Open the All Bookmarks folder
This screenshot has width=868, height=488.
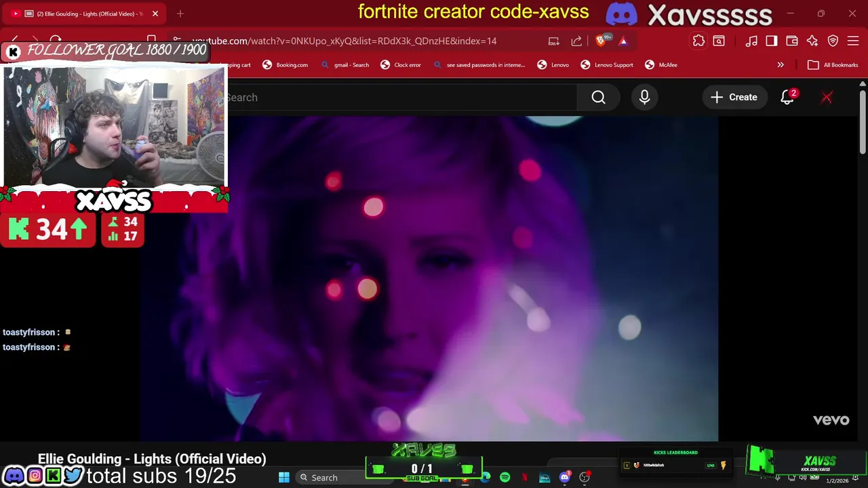[x=833, y=65]
